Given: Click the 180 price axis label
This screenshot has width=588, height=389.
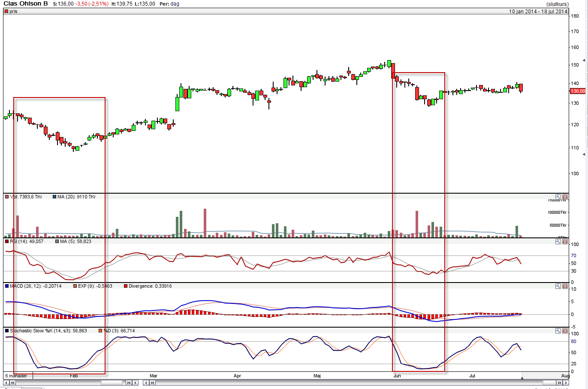Looking at the screenshot, I should [x=575, y=16].
